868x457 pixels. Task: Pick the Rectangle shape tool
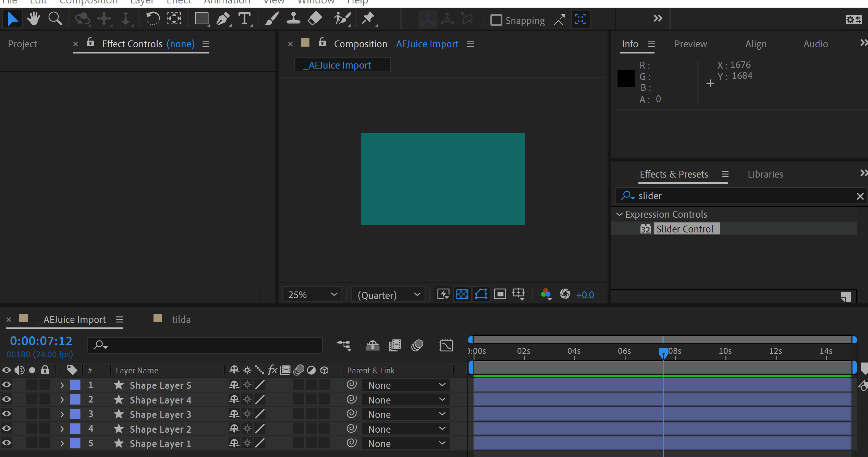click(x=201, y=19)
